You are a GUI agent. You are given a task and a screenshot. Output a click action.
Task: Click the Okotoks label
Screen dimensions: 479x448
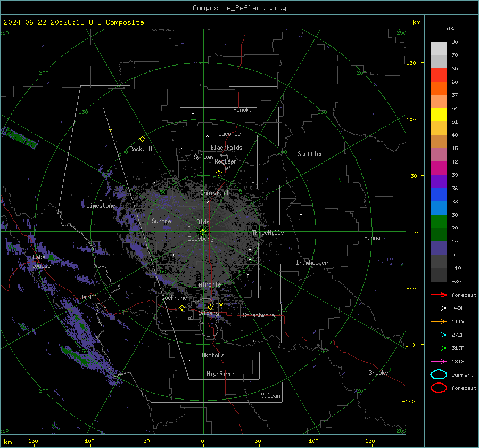(x=213, y=355)
